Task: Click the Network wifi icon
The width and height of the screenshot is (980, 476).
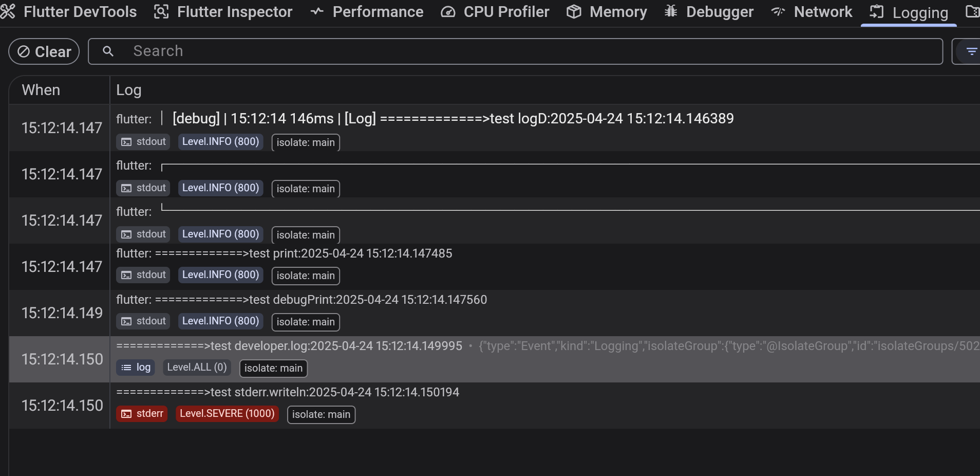Action: [778, 11]
